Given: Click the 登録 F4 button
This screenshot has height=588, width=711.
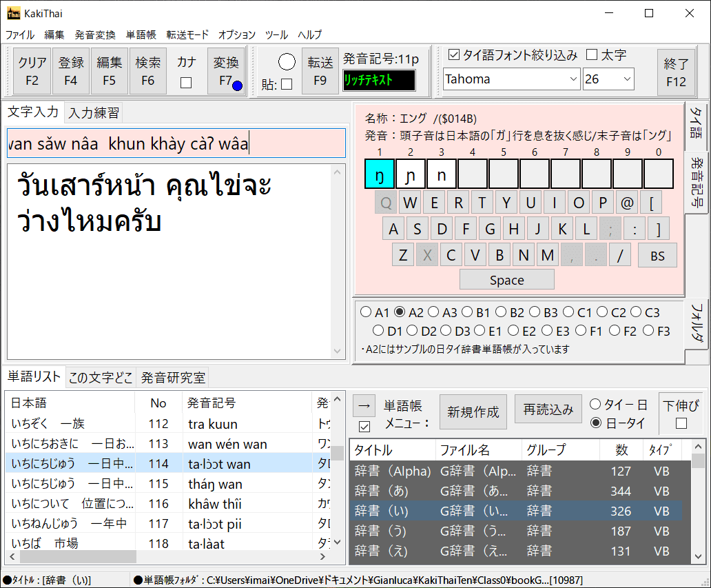Looking at the screenshot, I should pos(71,71).
